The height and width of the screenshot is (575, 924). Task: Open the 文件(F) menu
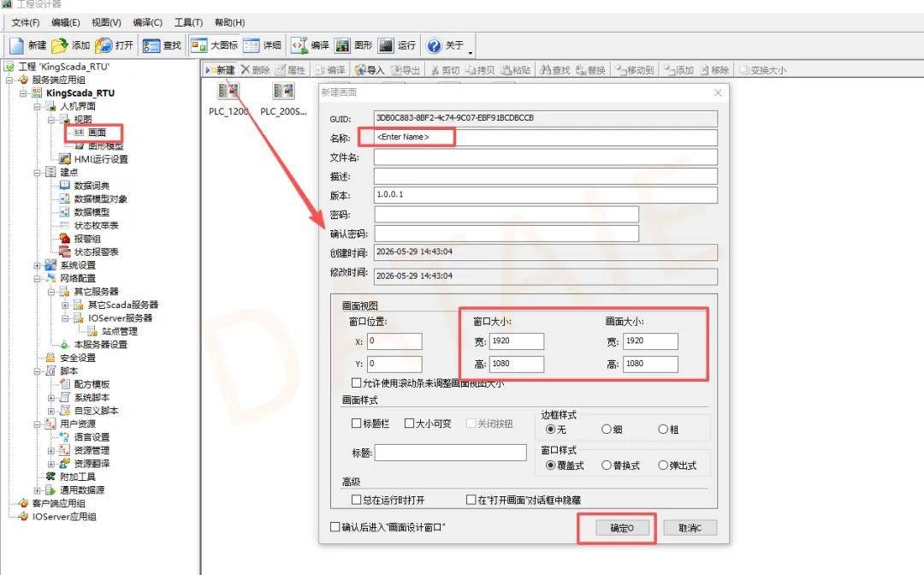coord(26,22)
